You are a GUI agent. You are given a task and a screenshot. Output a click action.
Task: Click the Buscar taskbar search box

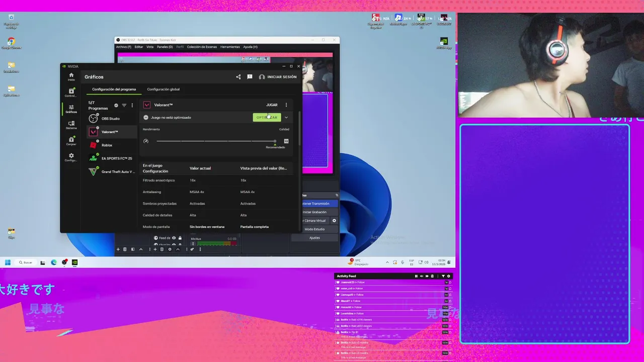coord(26,262)
